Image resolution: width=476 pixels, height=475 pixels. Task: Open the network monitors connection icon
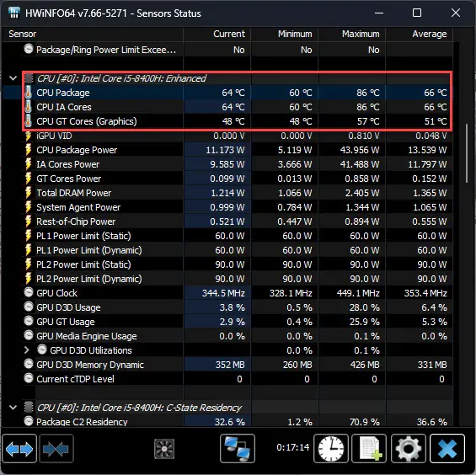pos(238,448)
